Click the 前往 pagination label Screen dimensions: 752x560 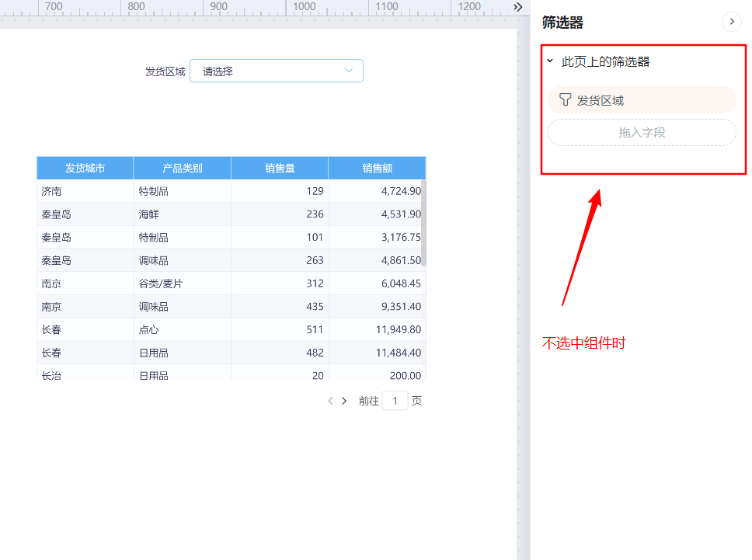pos(369,401)
